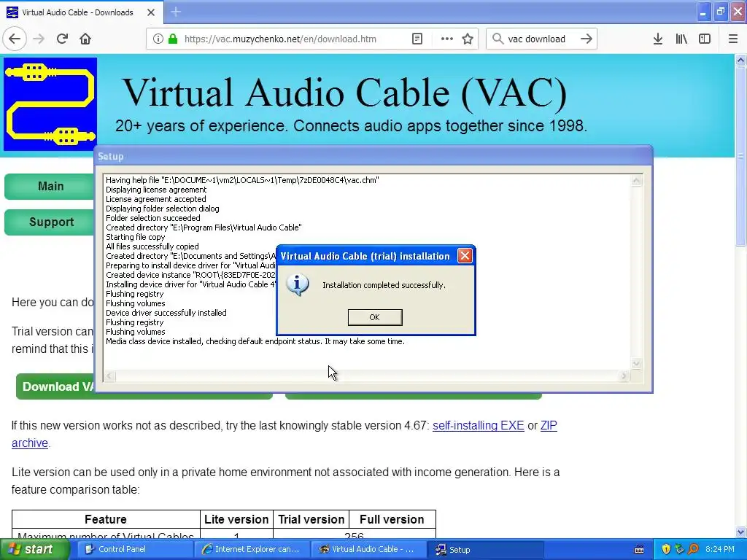This screenshot has height=560, width=747.
Task: Open the library bookshelf icon
Action: (681, 39)
